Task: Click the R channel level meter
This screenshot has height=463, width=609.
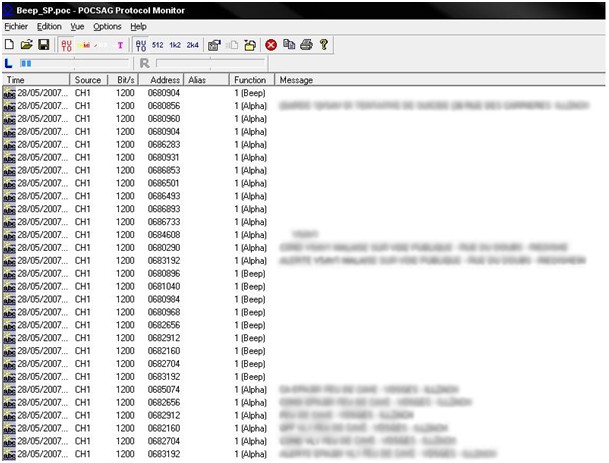Action: 211,63
